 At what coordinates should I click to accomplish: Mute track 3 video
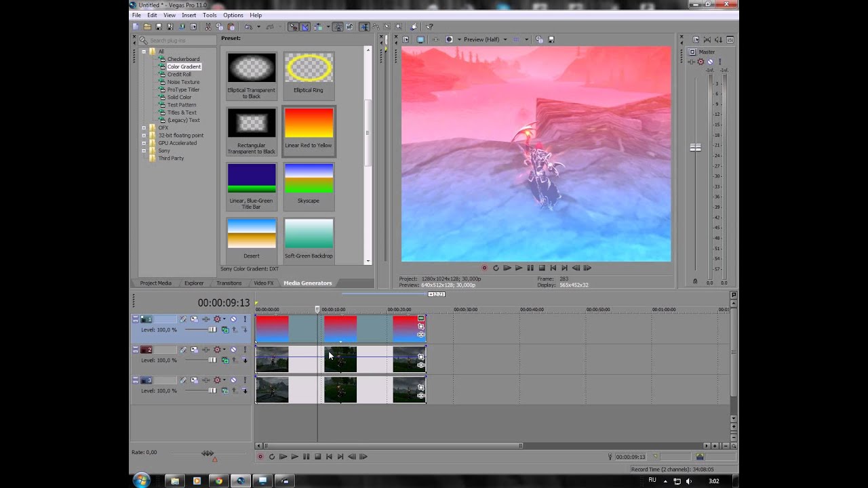(x=233, y=380)
